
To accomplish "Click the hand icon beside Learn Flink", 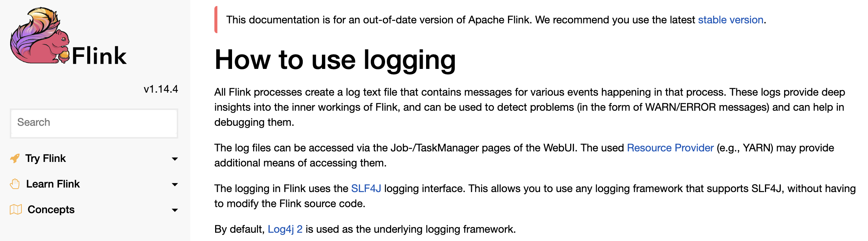I will click(15, 184).
